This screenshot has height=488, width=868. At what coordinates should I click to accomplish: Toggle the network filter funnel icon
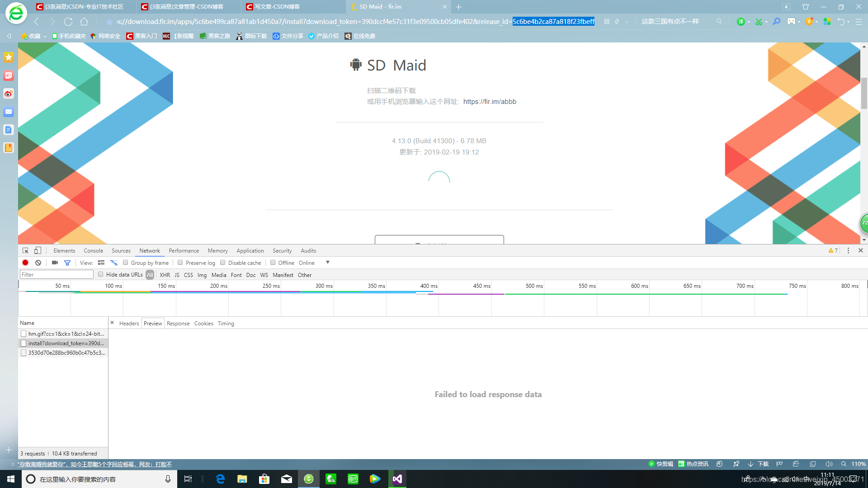(x=67, y=263)
